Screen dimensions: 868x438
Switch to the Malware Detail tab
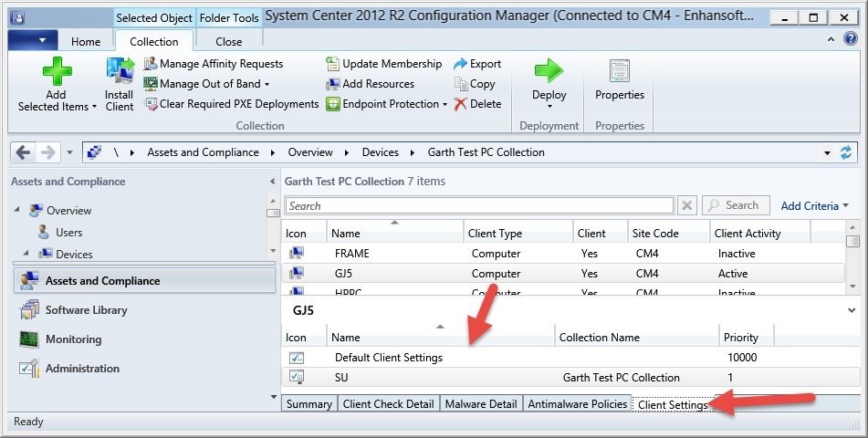480,404
